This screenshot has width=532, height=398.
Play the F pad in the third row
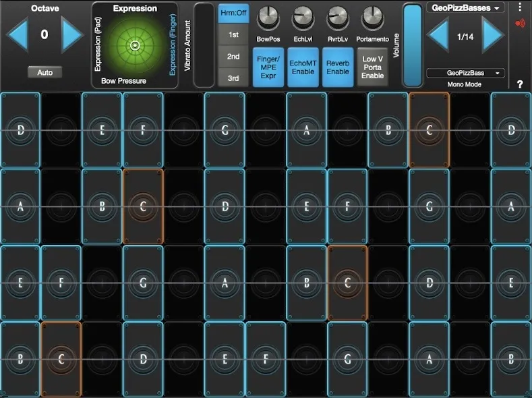pyautogui.click(x=61, y=283)
